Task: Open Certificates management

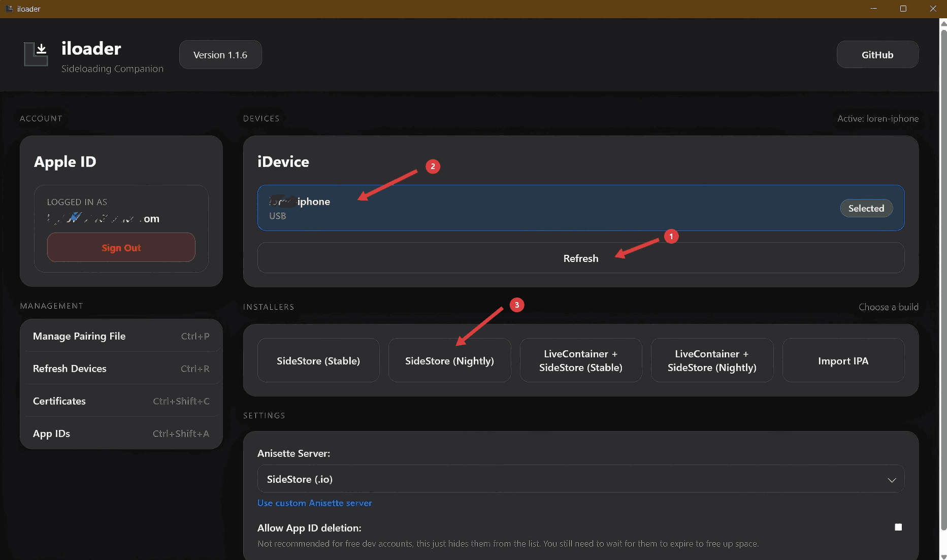Action: [x=121, y=401]
